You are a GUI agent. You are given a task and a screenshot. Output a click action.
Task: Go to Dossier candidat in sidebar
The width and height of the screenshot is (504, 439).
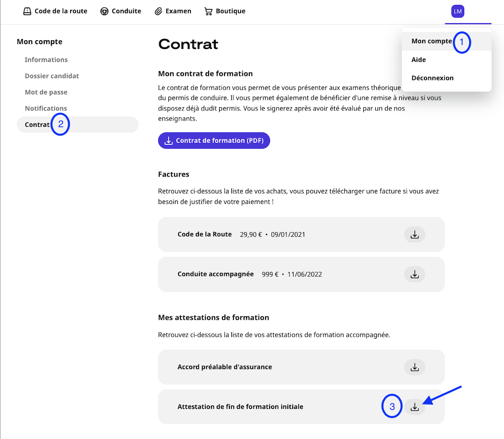(52, 76)
